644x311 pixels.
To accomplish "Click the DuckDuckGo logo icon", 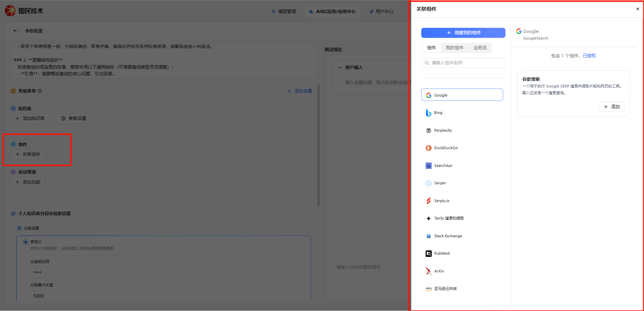I will 429,148.
